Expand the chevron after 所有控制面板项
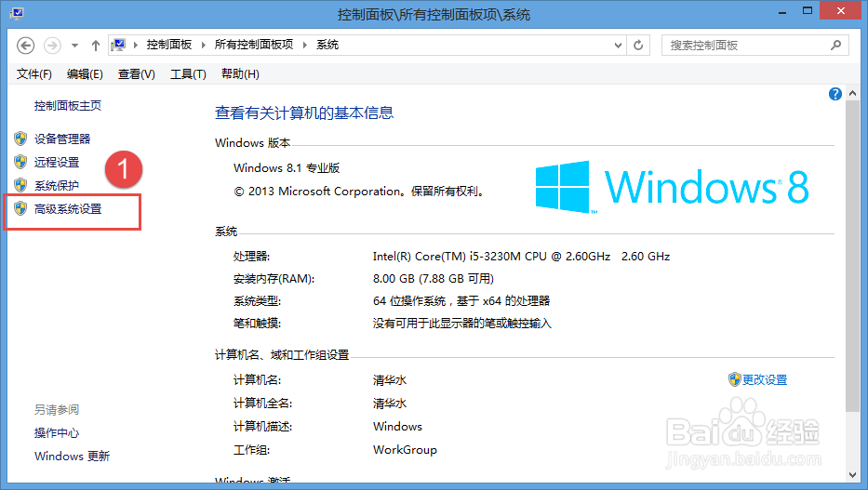Viewport: 868px width, 490px height. [304, 45]
